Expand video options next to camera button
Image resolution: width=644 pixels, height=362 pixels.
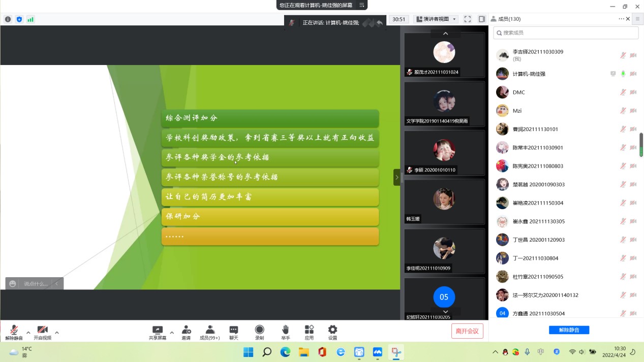[x=57, y=333]
